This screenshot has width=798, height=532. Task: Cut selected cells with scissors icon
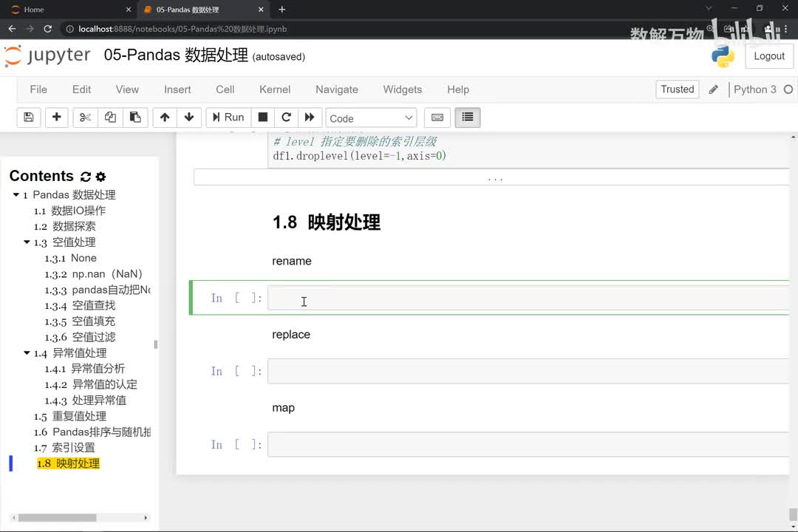tap(85, 117)
